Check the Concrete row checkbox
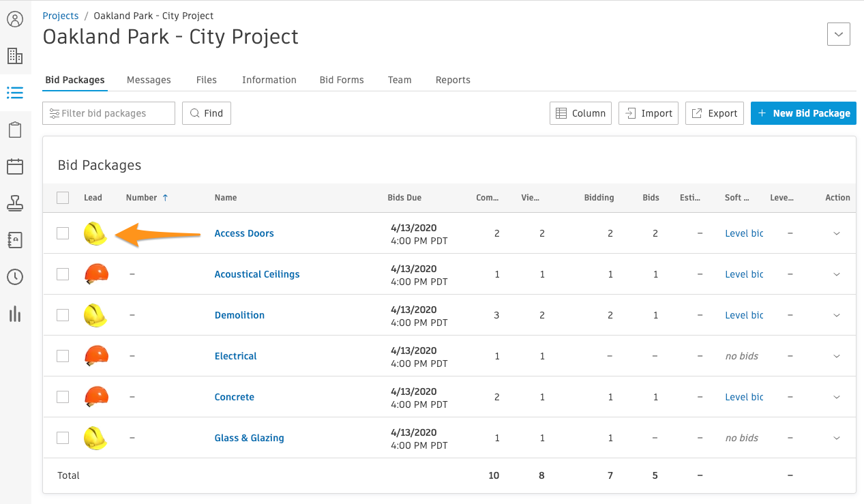This screenshot has height=504, width=864. pos(63,397)
